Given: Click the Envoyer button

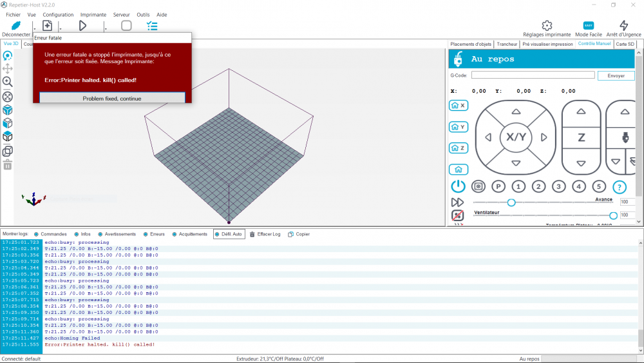Looking at the screenshot, I should click(616, 75).
